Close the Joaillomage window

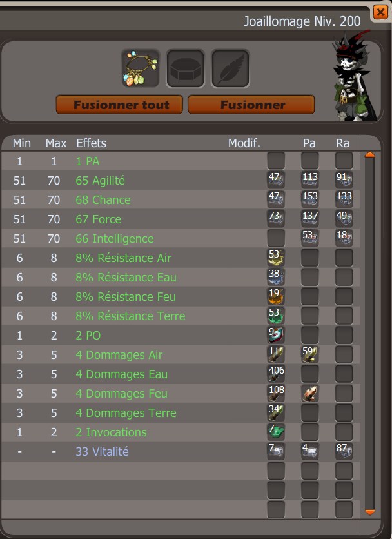pos(380,13)
